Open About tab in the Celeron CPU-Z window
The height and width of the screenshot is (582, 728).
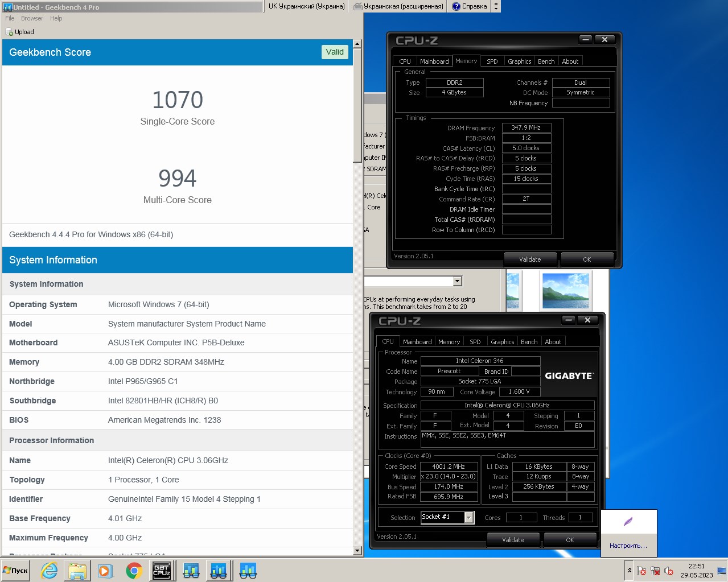point(553,342)
